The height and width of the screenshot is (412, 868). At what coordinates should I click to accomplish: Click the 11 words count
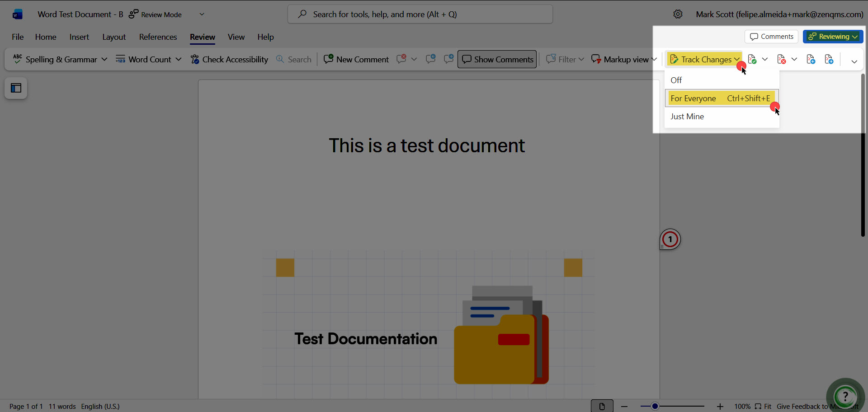[62, 407]
